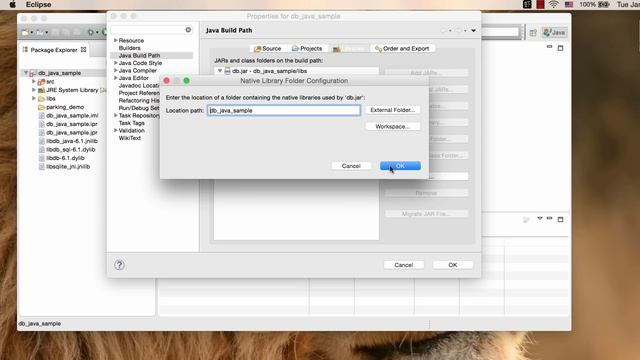Click the libs folder icon
The width and height of the screenshot is (640, 360).
pyautogui.click(x=41, y=99)
